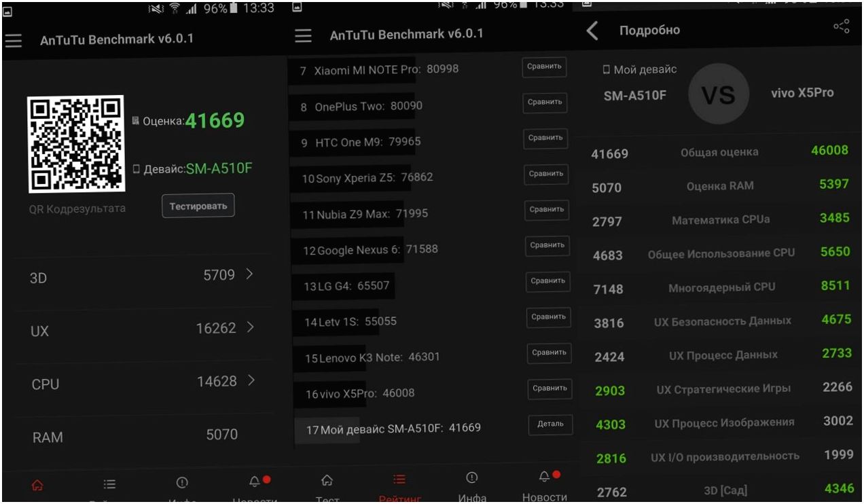Open Инфа tab in middle screen
The image size is (864, 504).
[473, 486]
